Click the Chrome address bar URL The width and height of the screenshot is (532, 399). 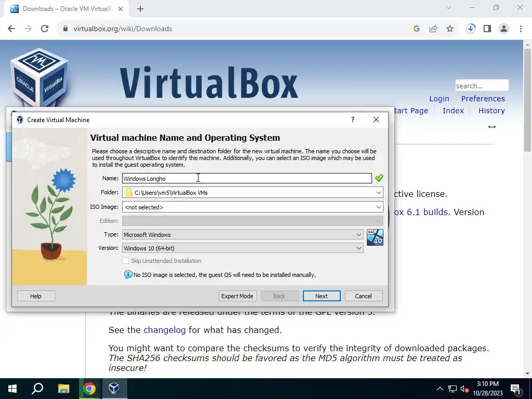tap(123, 29)
